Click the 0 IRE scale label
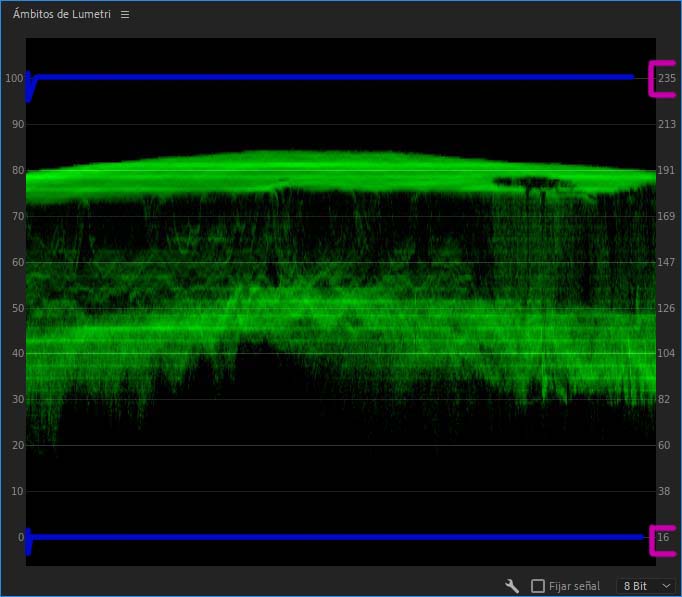The height and width of the screenshot is (597, 682). click(21, 537)
